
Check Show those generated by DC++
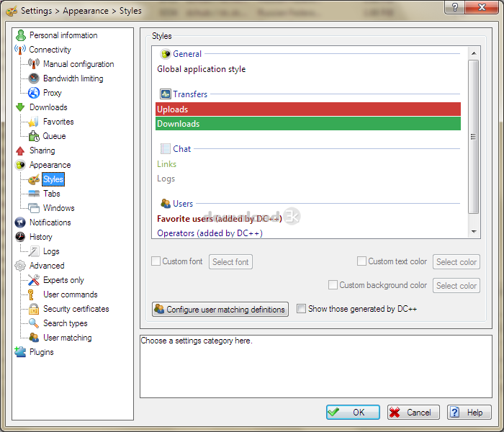tap(302, 309)
